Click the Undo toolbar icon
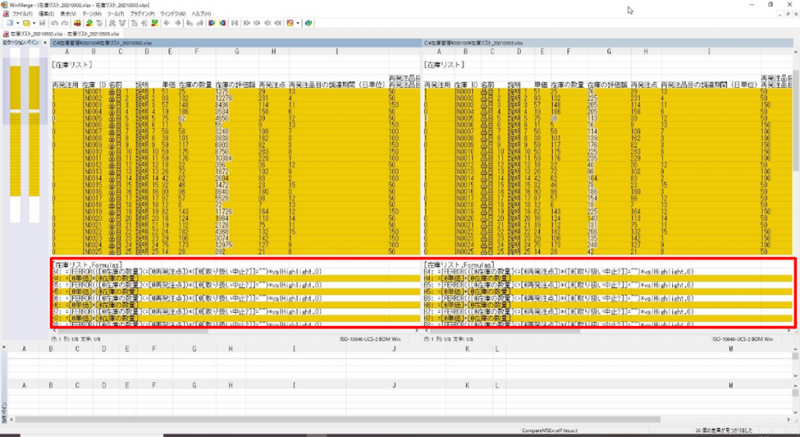Screen dimensions: 800x437 pos(54,23)
